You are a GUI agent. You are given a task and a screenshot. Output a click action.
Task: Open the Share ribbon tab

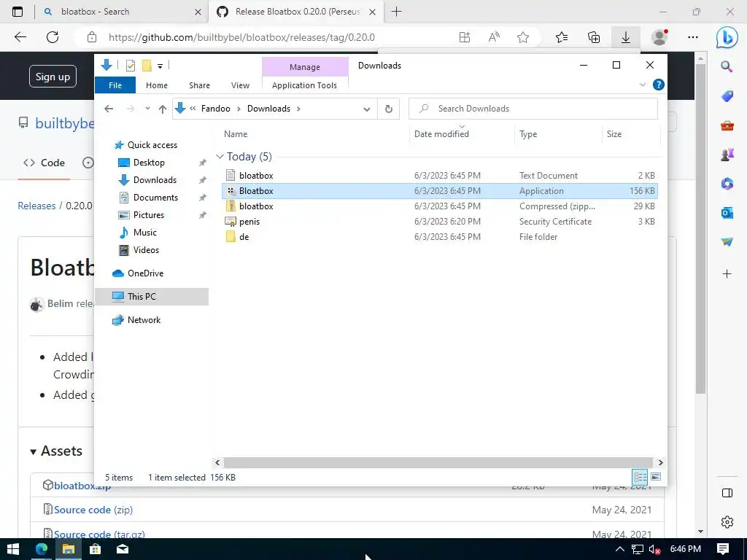click(x=199, y=85)
